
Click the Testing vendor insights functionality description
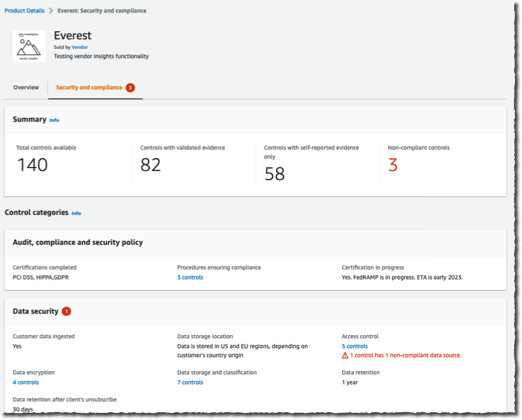[101, 56]
